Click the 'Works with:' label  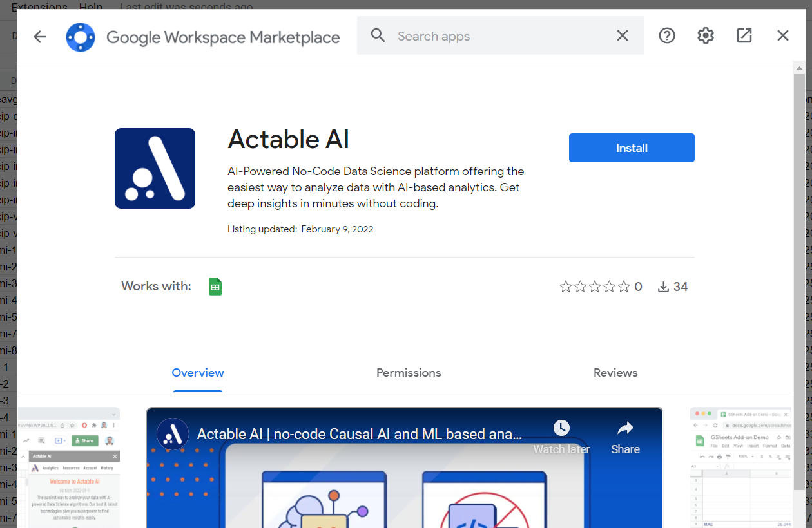click(x=157, y=287)
